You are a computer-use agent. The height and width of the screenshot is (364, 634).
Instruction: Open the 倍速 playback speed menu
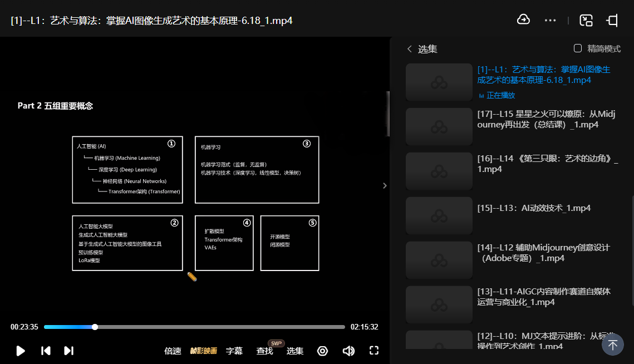(173, 351)
